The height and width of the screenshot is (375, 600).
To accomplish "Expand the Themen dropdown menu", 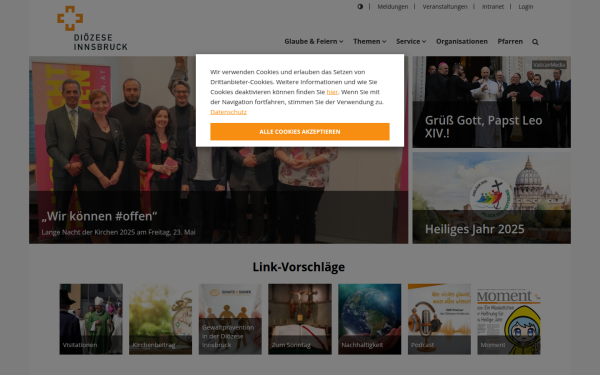I will [370, 41].
